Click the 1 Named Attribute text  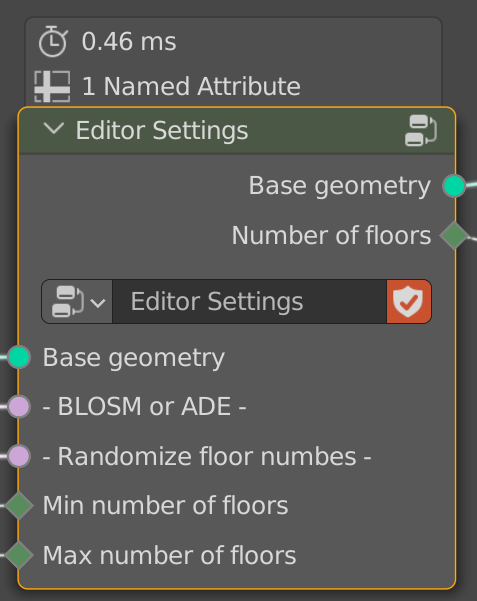click(x=191, y=86)
